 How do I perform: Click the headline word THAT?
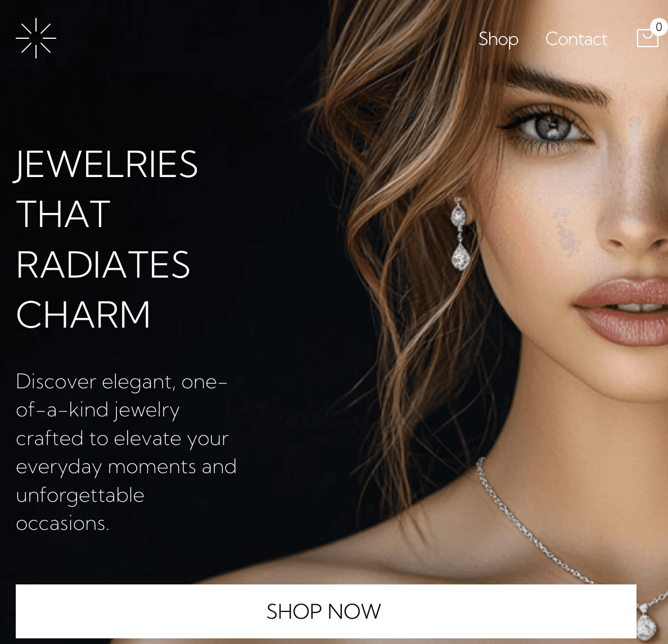(x=64, y=214)
